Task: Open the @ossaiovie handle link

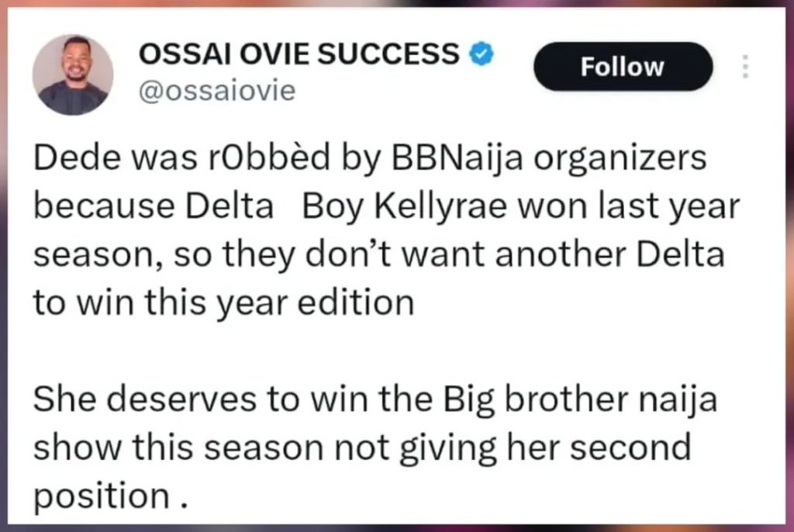Action: [x=216, y=91]
